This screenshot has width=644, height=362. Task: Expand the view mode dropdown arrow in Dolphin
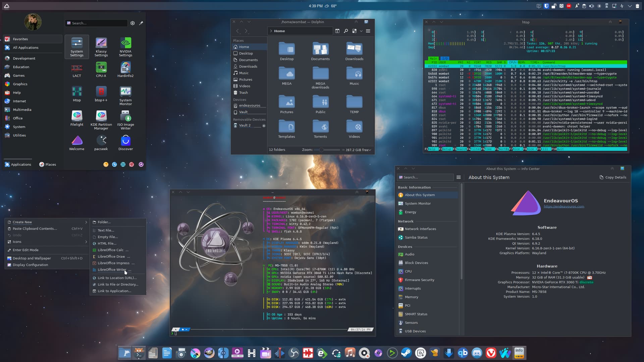[361, 31]
